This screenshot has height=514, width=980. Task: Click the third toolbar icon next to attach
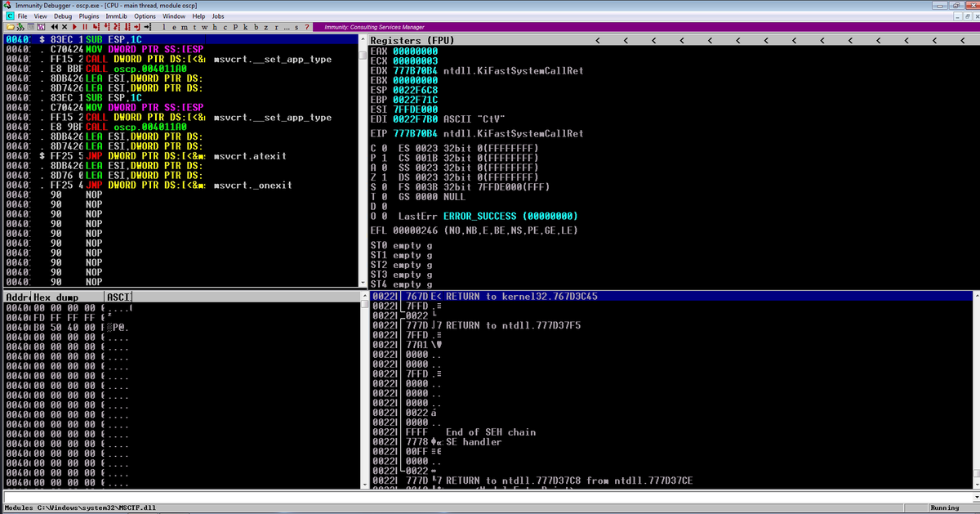(31, 27)
